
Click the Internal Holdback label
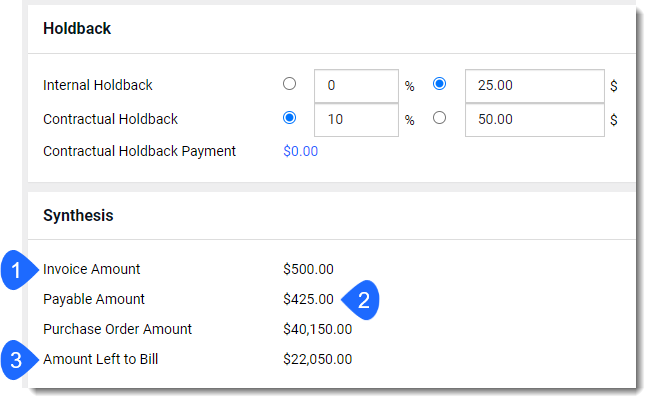point(98,85)
